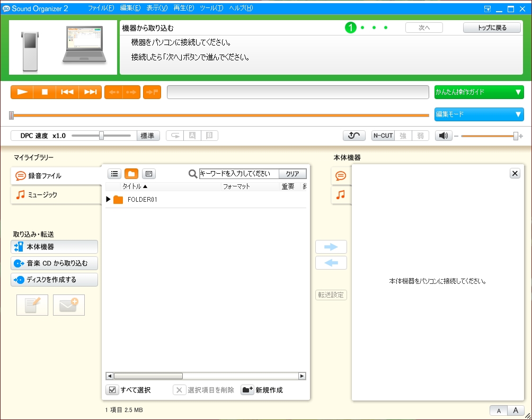Click the 次へ button

pyautogui.click(x=423, y=27)
